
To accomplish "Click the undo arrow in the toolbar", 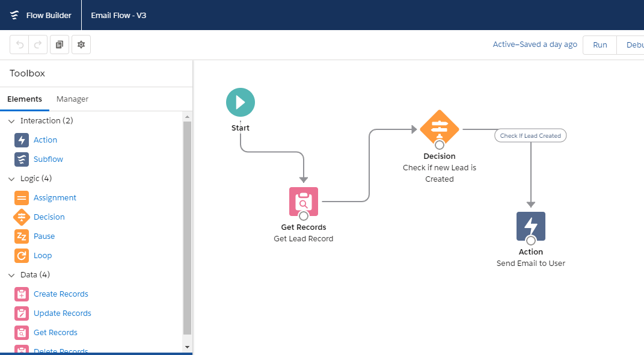I will (20, 44).
